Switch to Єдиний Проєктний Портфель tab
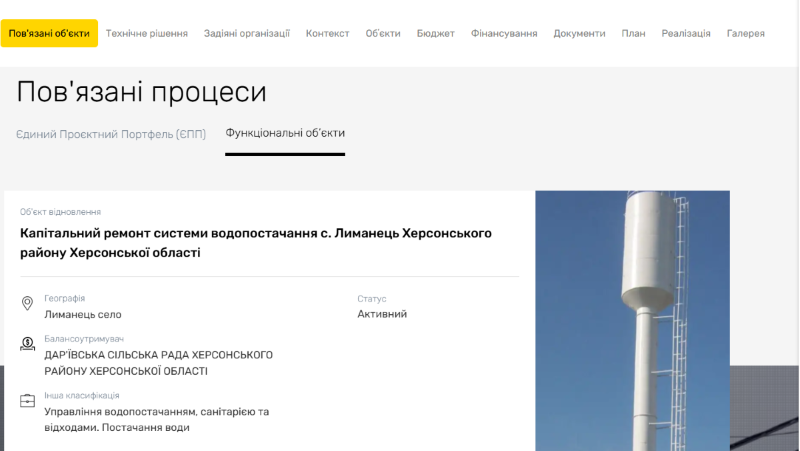 click(111, 134)
